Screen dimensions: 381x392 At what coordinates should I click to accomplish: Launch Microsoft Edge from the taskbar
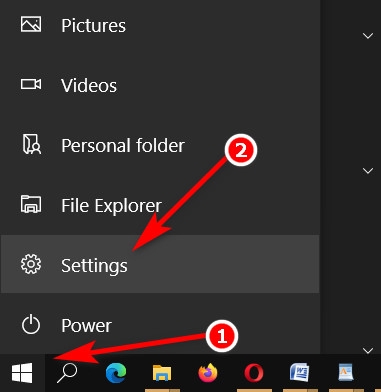116,373
